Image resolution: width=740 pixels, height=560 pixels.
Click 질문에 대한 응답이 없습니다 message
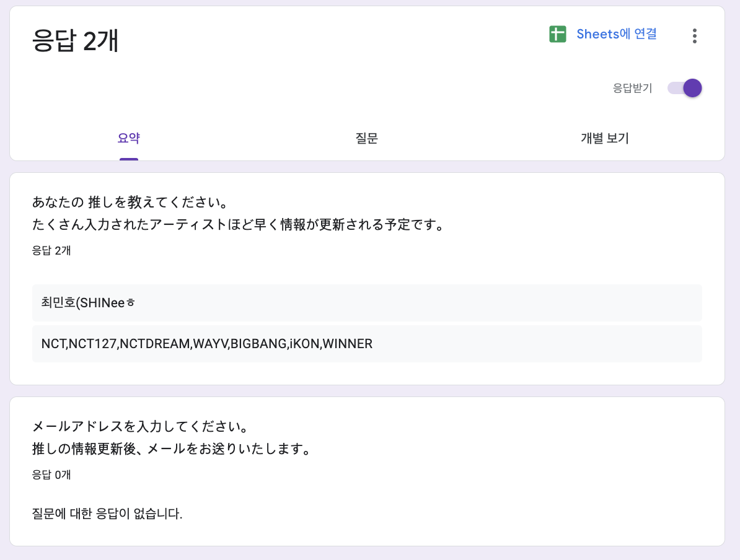point(107,514)
